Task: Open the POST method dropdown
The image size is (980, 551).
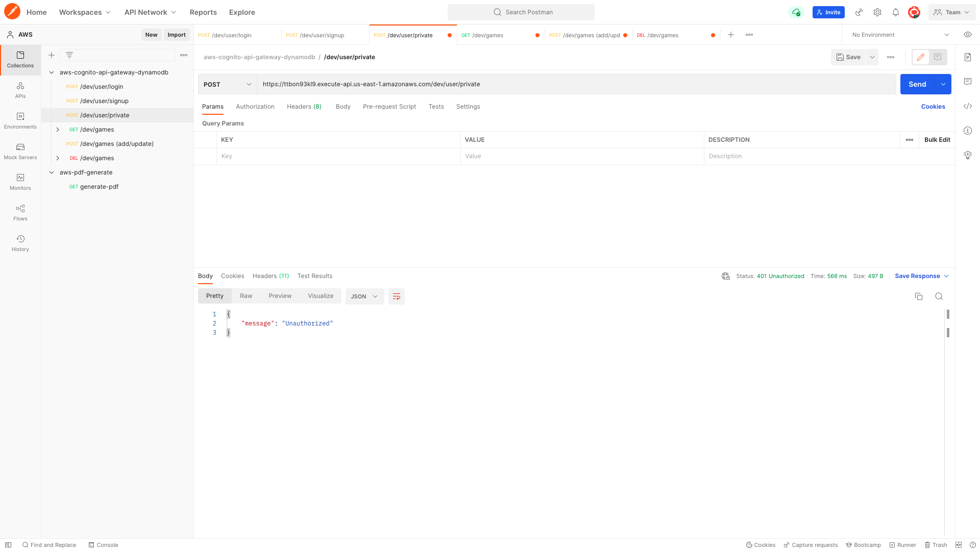Action: pyautogui.click(x=227, y=84)
